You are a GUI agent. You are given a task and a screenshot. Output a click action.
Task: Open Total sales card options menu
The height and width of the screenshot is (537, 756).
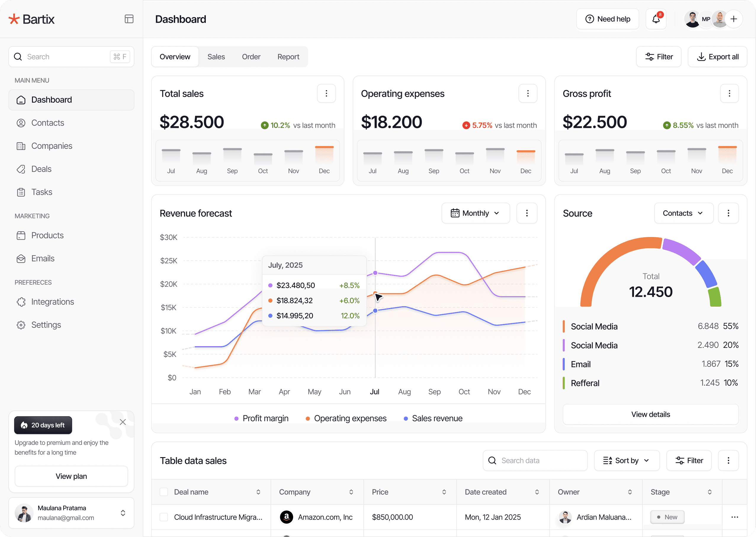(x=326, y=93)
